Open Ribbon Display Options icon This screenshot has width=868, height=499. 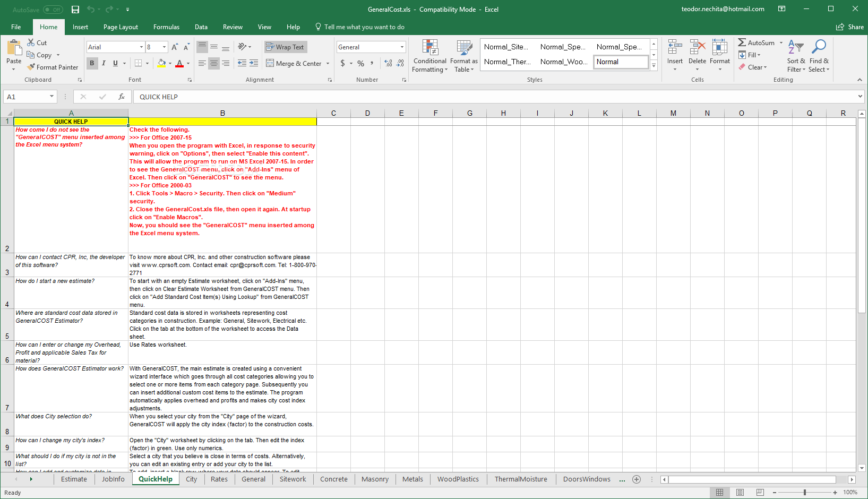[781, 9]
